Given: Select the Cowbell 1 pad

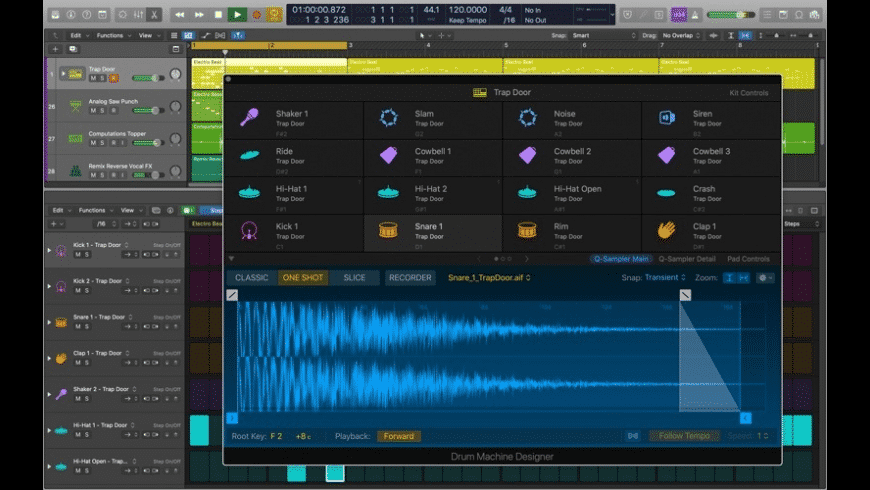Looking at the screenshot, I should [433, 158].
